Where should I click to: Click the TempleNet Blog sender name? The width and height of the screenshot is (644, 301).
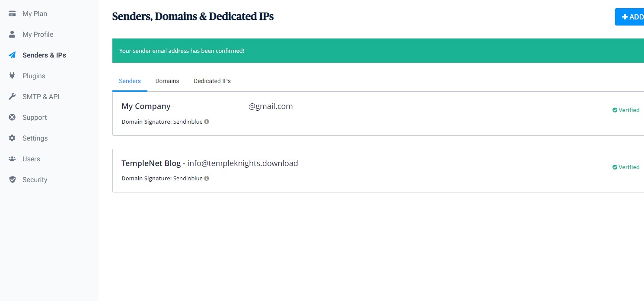coord(151,163)
